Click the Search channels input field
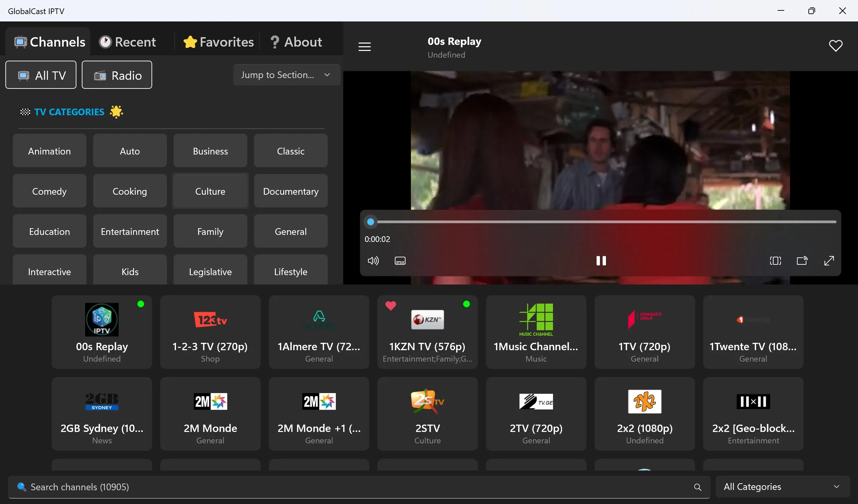Screen dimensions: 858x504 tap(359, 487)
